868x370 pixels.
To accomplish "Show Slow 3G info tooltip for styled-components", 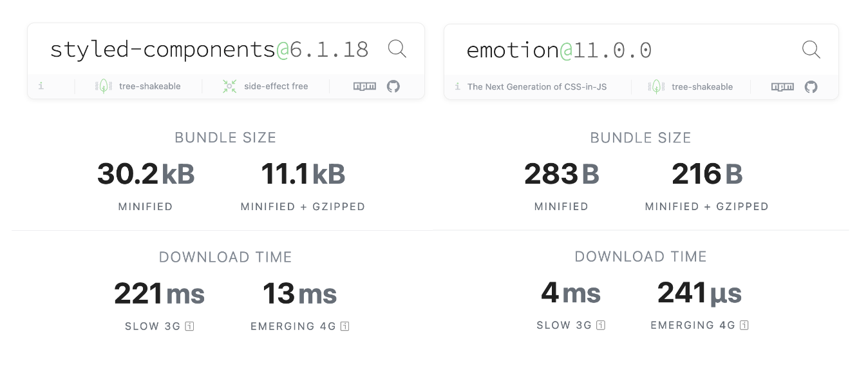I will [x=189, y=326].
